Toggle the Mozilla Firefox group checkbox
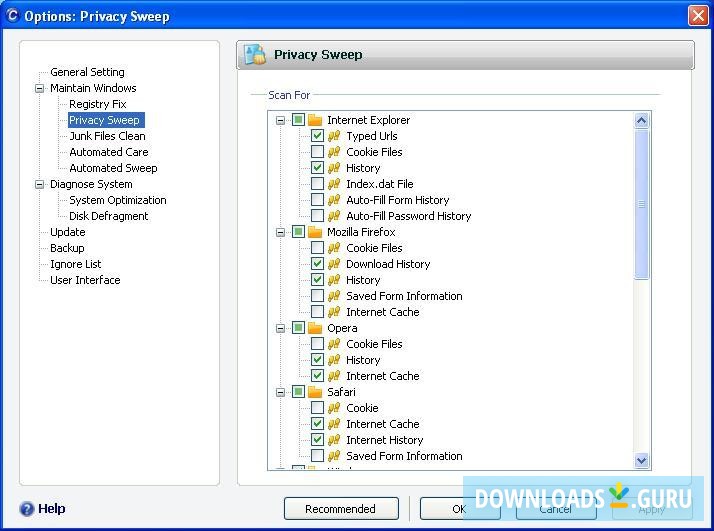The width and height of the screenshot is (714, 531). click(x=298, y=232)
